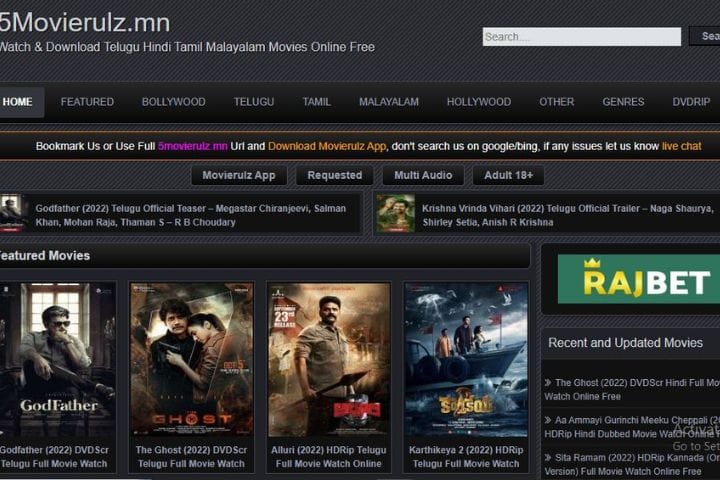Follow the purple 5movierulz.mn link
This screenshot has width=720, height=480.
192,146
